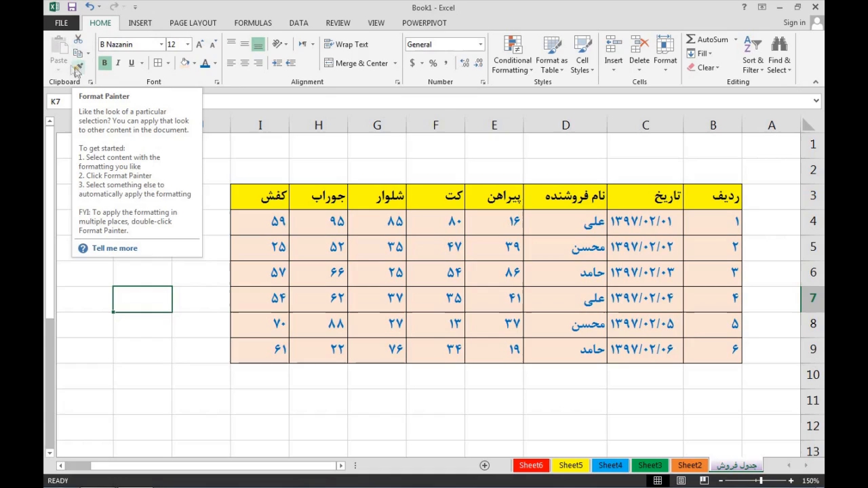Viewport: 868px width, 488px height.
Task: Open the font size dropdown
Action: (x=188, y=45)
